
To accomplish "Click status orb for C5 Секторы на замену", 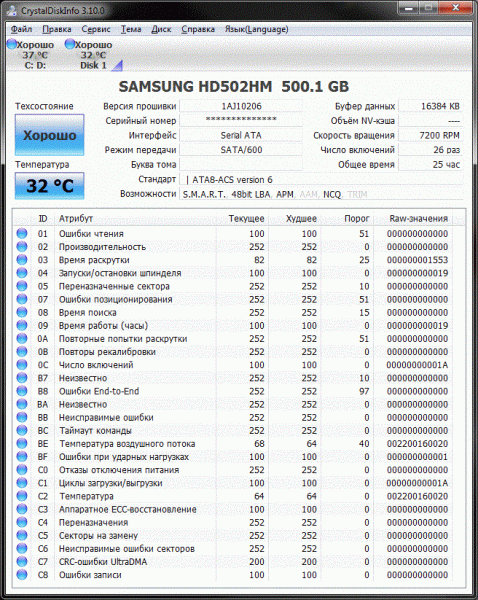I will pos(22,535).
